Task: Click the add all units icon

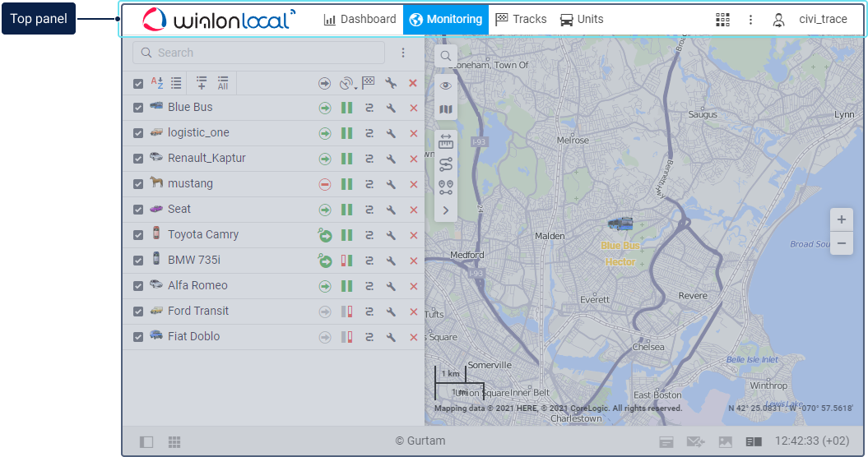Action: pos(223,83)
